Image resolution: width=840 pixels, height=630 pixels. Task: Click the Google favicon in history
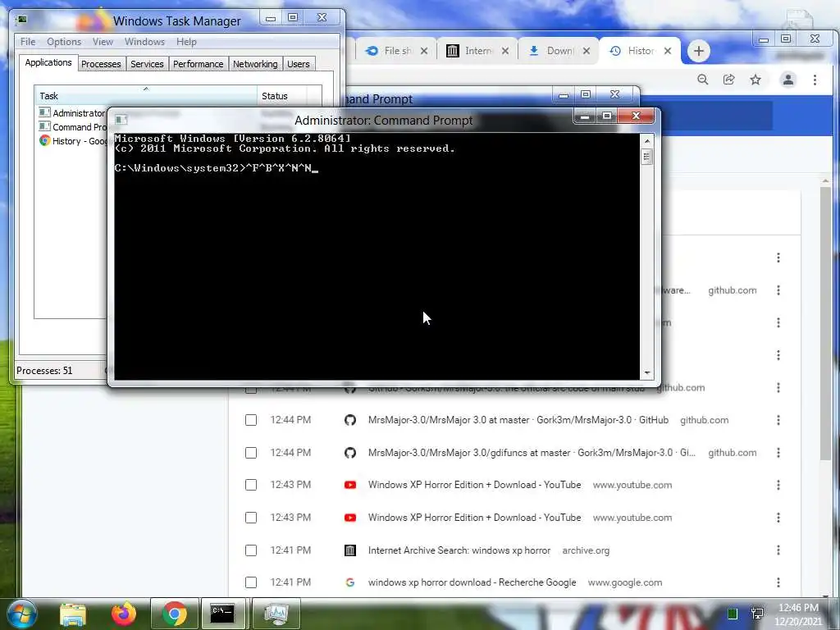349,582
